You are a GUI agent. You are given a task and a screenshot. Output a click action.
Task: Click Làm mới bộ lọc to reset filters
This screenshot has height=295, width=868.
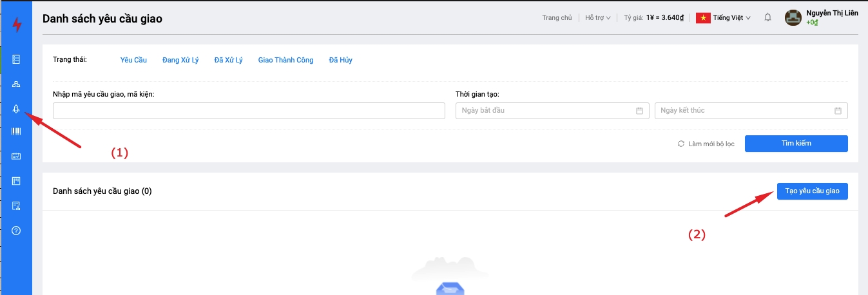click(x=706, y=144)
